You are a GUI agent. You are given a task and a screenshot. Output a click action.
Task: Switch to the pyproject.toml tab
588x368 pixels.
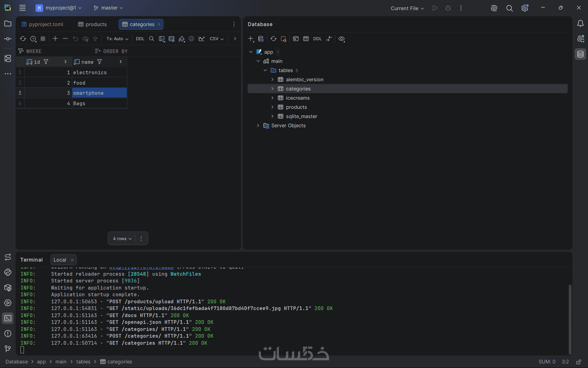tap(43, 24)
